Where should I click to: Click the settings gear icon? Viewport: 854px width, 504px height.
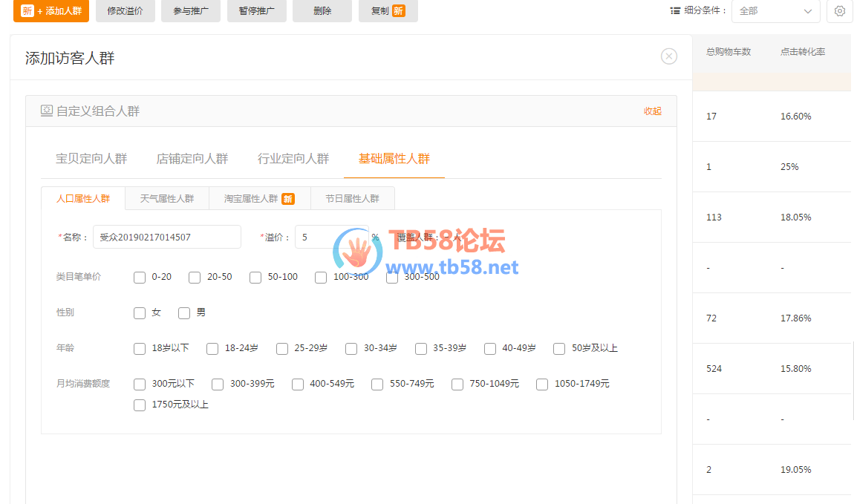(x=839, y=11)
